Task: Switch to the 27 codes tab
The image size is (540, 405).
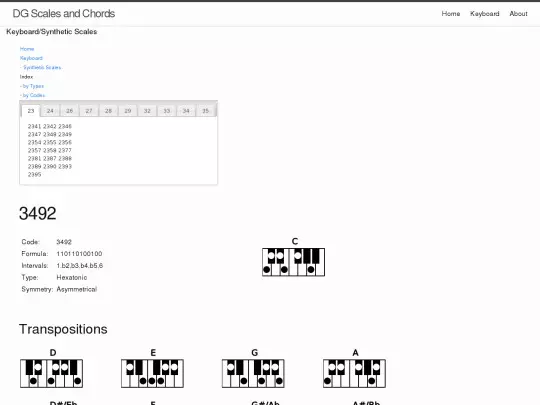Action: (x=89, y=111)
